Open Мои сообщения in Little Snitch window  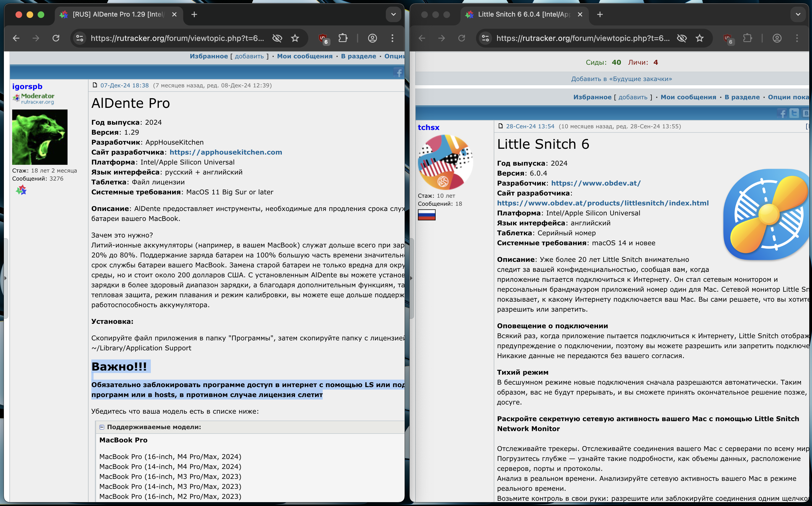click(x=688, y=97)
